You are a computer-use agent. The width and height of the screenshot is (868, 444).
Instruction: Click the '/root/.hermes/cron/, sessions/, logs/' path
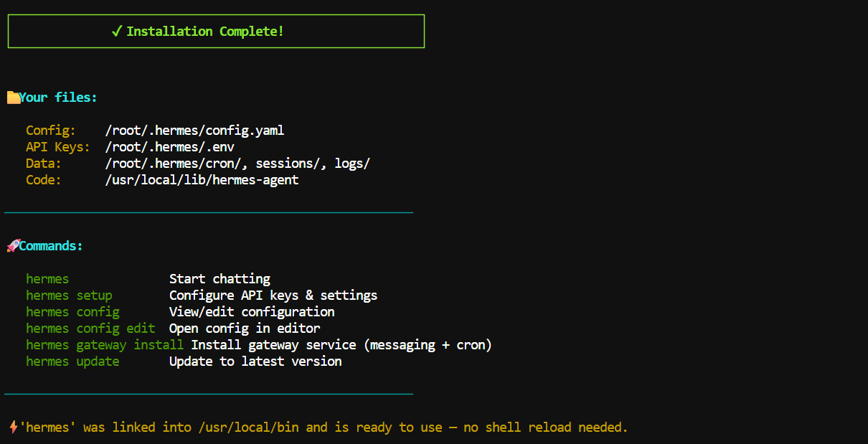pos(237,164)
